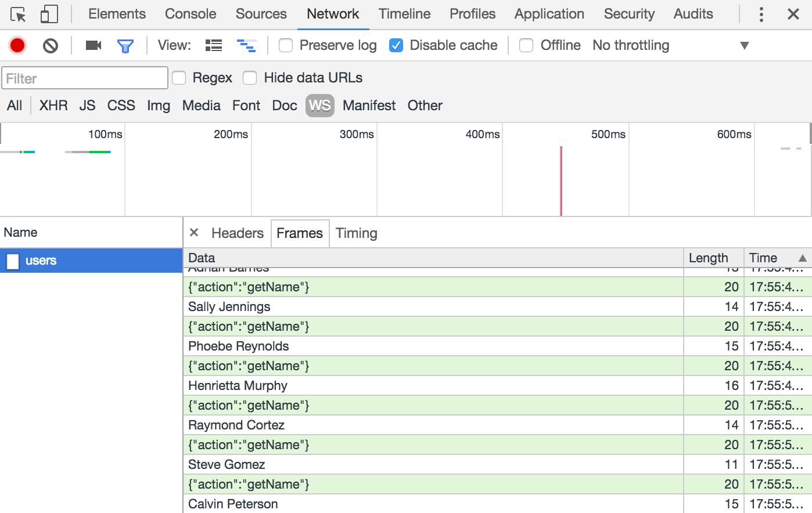Stop recording network log
Viewport: 812px width, 513px height.
tap(17, 45)
